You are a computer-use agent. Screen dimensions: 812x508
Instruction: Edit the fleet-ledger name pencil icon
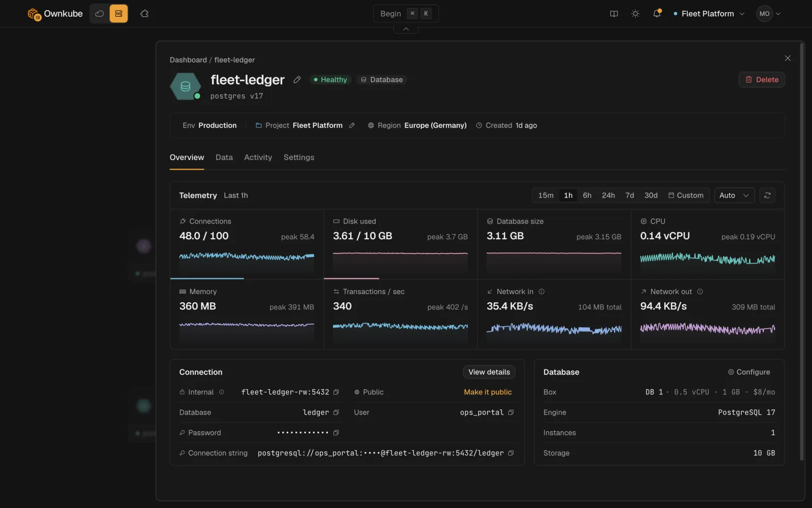point(297,80)
